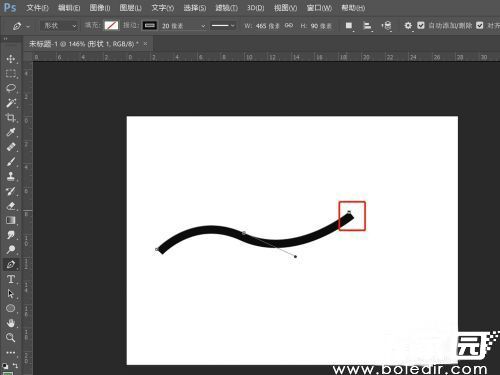Toggle the align edges checkbox

[x=480, y=25]
